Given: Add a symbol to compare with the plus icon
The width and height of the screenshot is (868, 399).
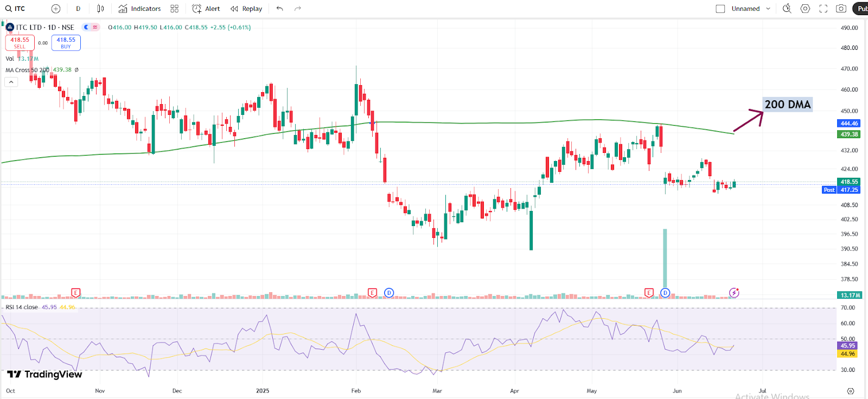Looking at the screenshot, I should [56, 9].
